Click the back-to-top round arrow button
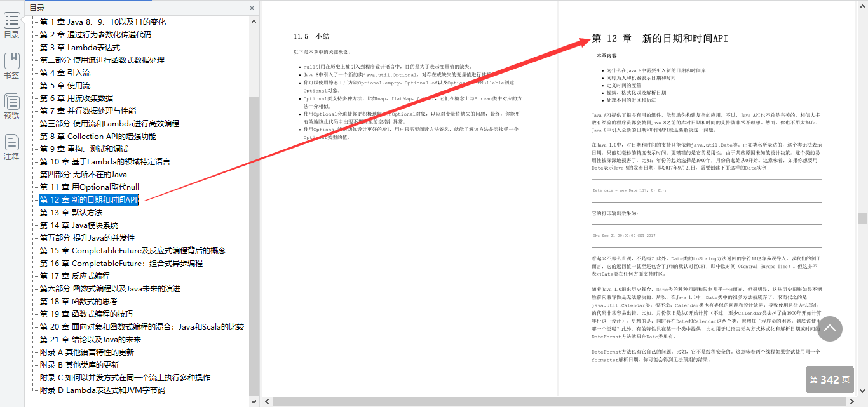The width and height of the screenshot is (868, 407). [x=830, y=328]
